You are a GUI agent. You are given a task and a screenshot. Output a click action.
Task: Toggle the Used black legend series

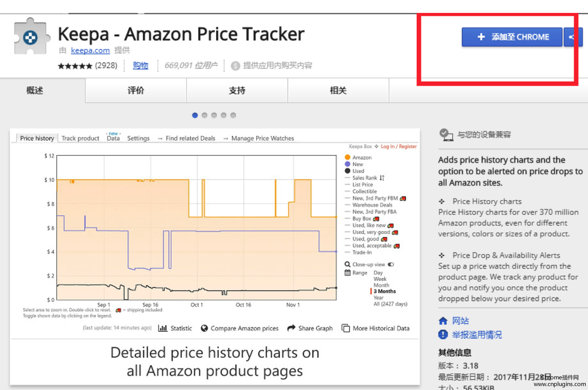348,171
